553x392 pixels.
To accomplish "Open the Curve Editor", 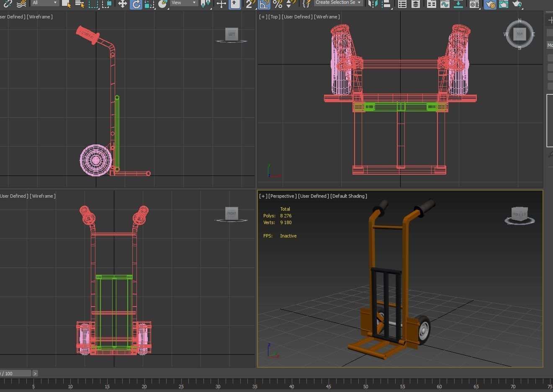I will pyautogui.click(x=445, y=4).
